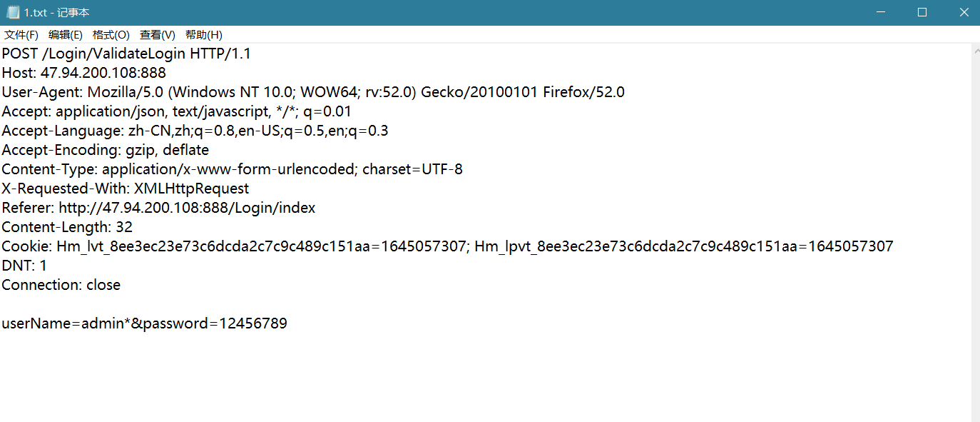Open the 文件(F) menu
Screen dimensions: 980x422
click(21, 35)
